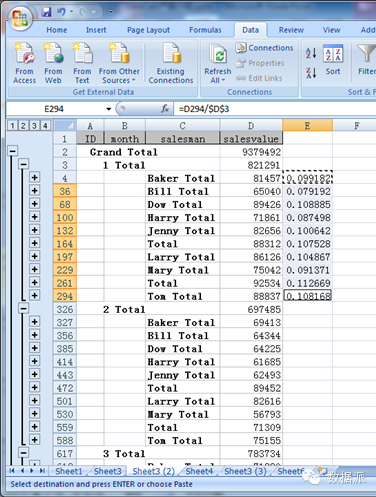The image size is (376, 497).
Task: Switch to Home tab
Action: (x=57, y=30)
